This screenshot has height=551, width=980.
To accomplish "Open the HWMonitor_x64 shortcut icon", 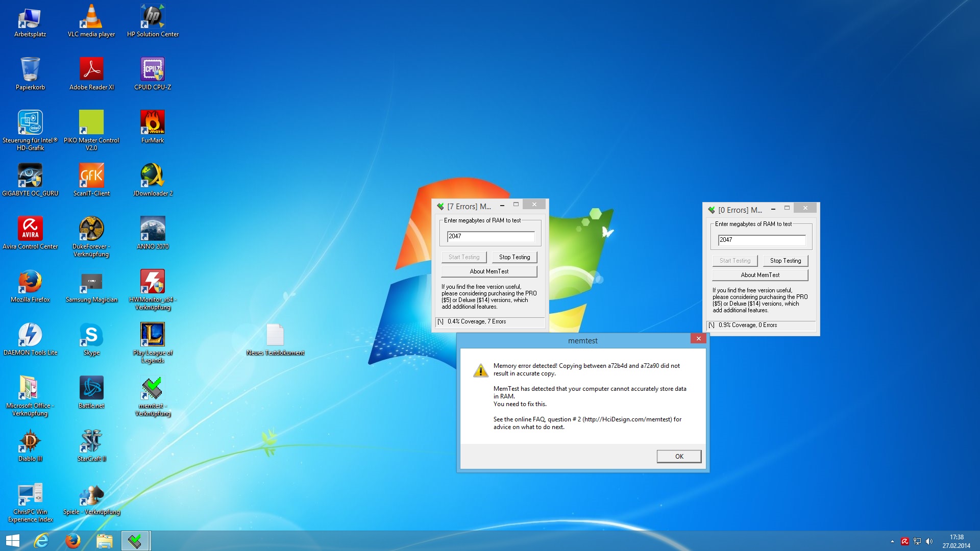I will tap(152, 282).
